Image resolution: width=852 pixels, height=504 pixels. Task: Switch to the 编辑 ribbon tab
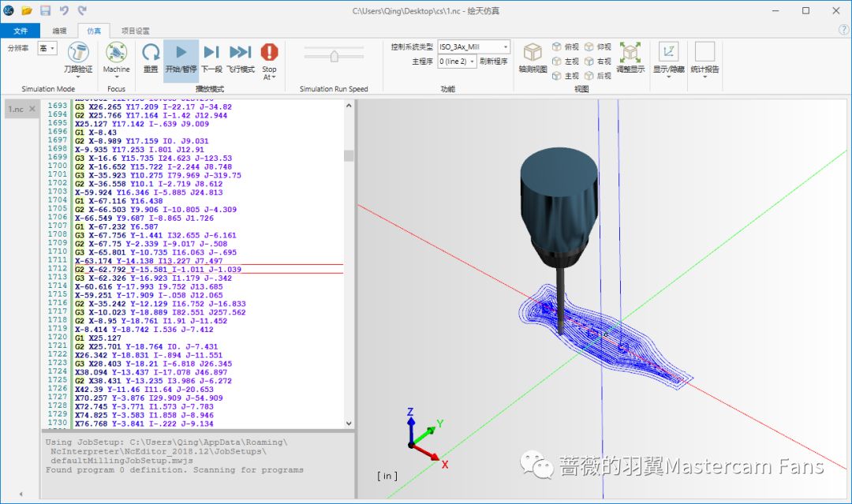(x=59, y=31)
